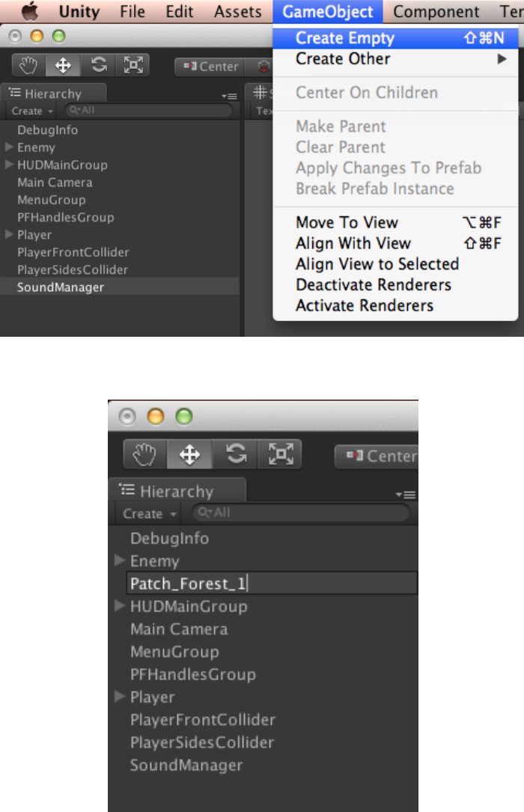
Task: Open the Apple menu
Action: pos(30,11)
